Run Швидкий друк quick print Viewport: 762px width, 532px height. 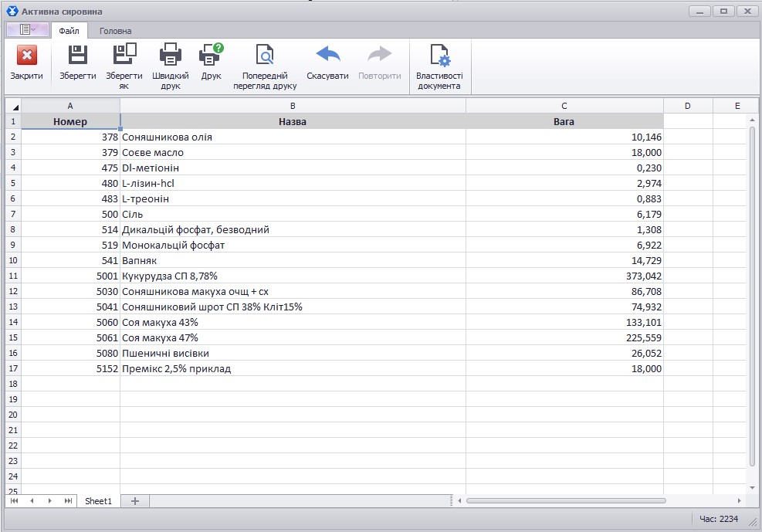[170, 66]
